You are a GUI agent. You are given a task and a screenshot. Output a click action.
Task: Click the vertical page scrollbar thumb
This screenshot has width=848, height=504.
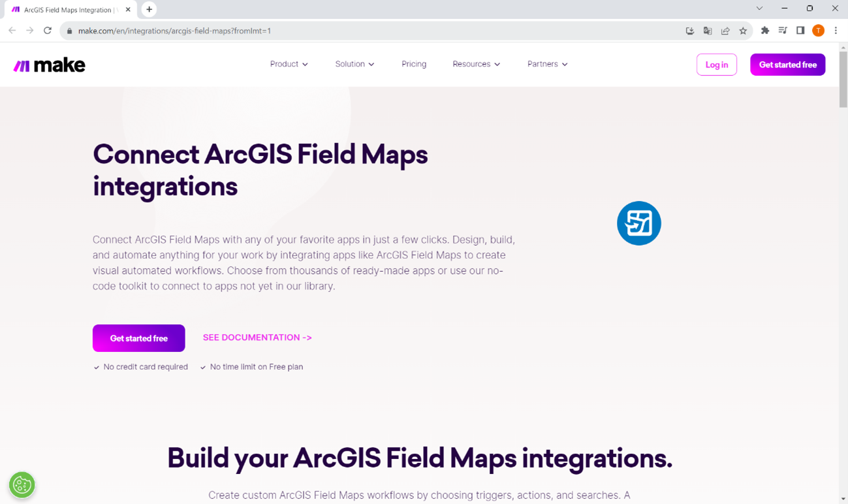click(843, 78)
